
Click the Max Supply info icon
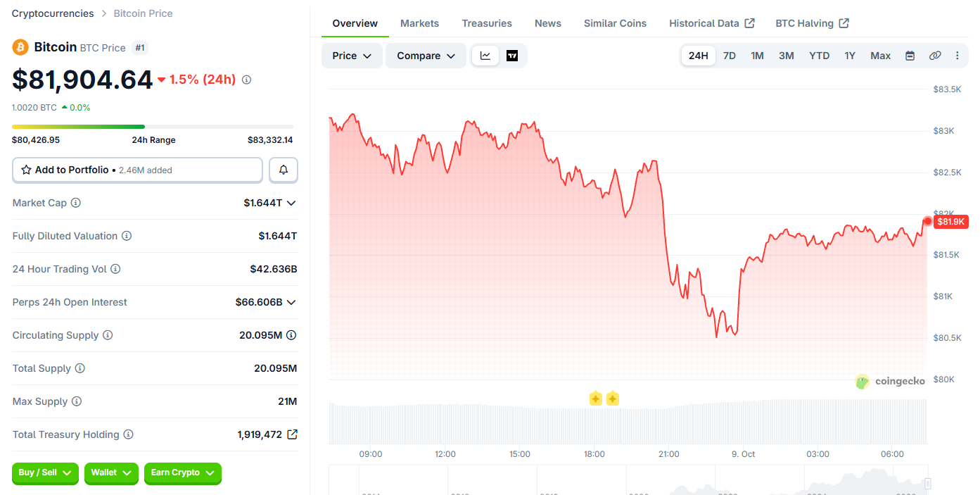pos(77,401)
